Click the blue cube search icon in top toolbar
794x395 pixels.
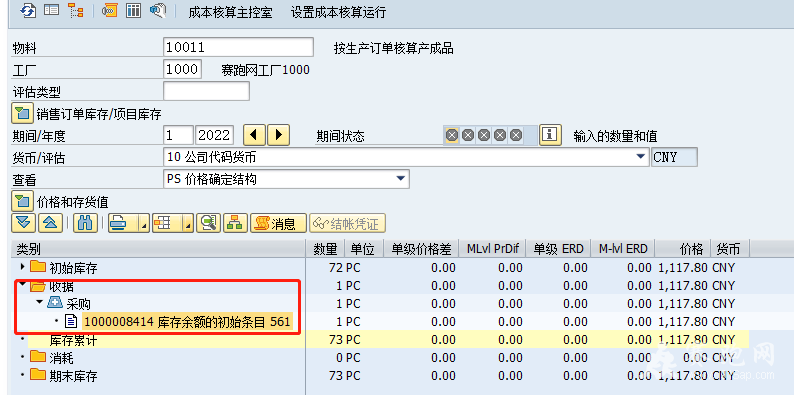pos(158,11)
